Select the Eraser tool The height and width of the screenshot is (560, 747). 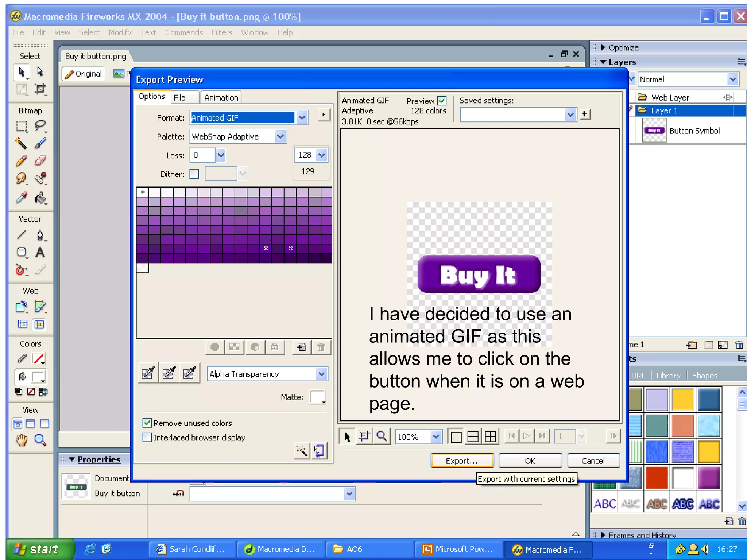40,161
